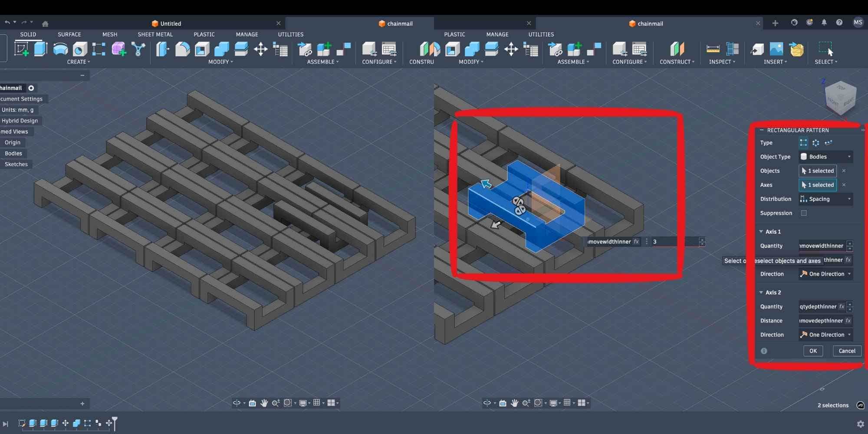Screen dimensions: 868x434
Task: Click the Measure ruler icon in Inspect group
Action: [x=713, y=49]
